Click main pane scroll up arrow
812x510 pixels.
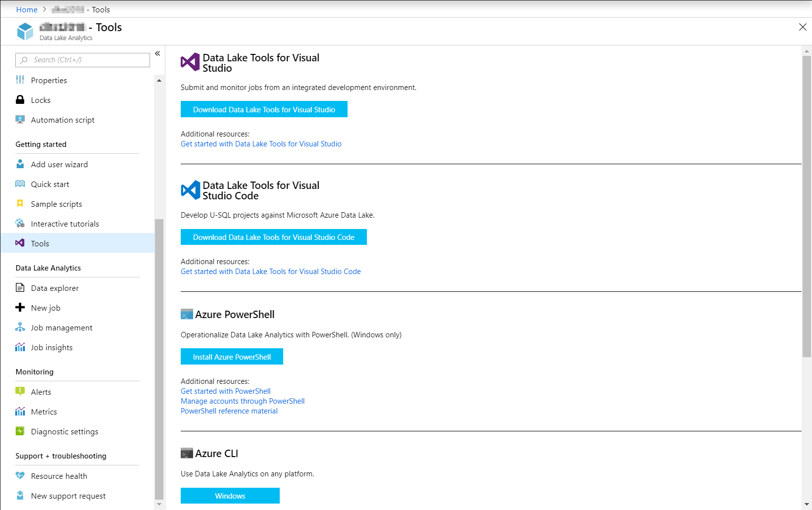click(807, 51)
